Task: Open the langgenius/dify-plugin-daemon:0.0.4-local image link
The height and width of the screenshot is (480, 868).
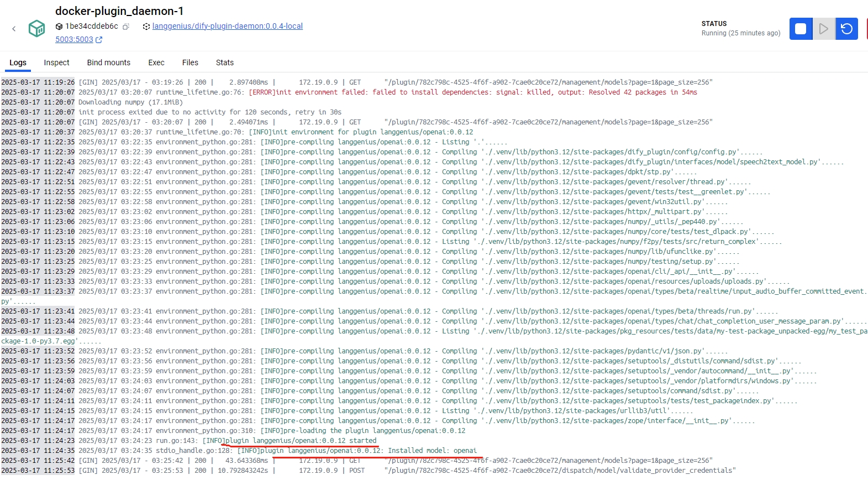Action: point(228,26)
